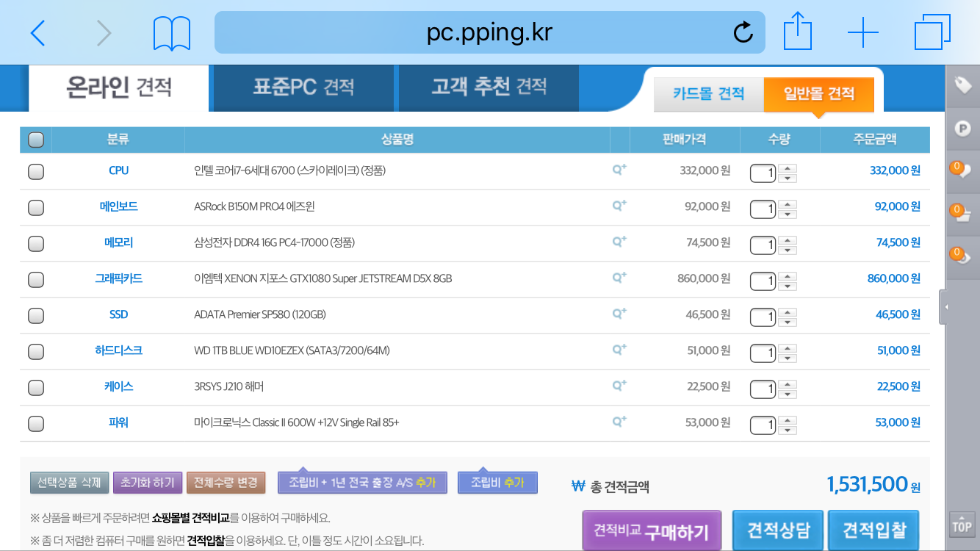Expand the right sidebar collapse handle
980x551 pixels.
click(x=943, y=307)
